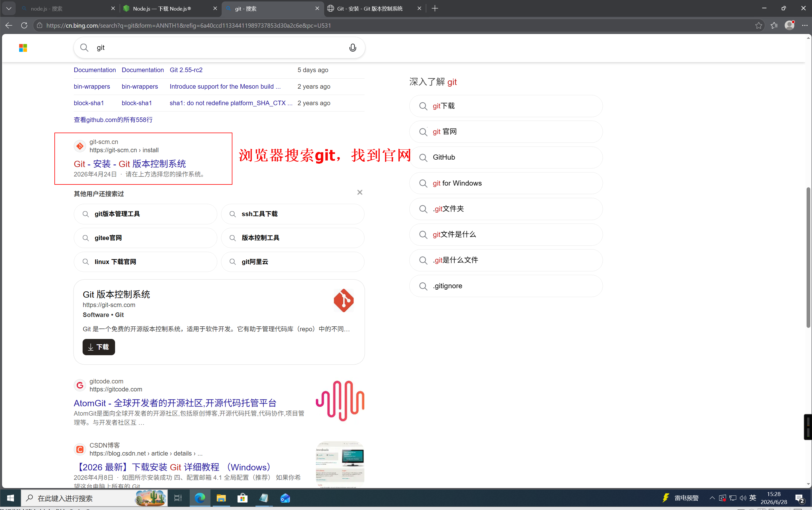Start voice search with microphone icon
Image resolution: width=812 pixels, height=510 pixels.
pyautogui.click(x=352, y=48)
